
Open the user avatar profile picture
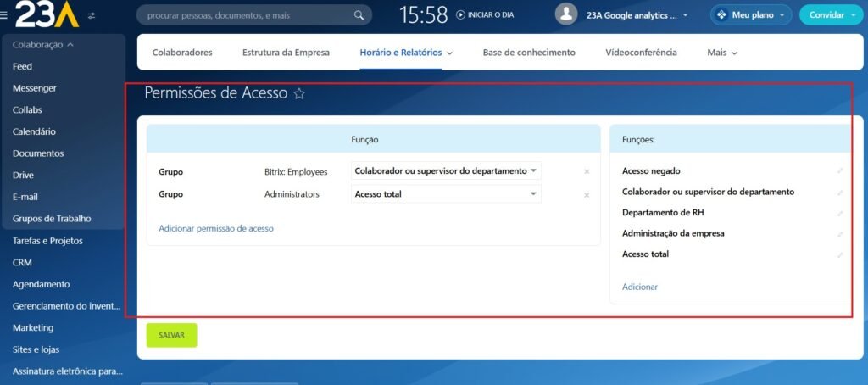pos(566,14)
